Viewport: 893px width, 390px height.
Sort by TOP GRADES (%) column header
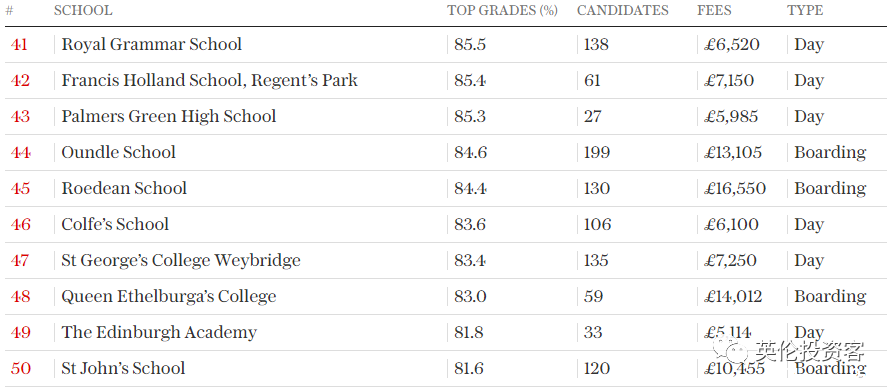pos(502,10)
